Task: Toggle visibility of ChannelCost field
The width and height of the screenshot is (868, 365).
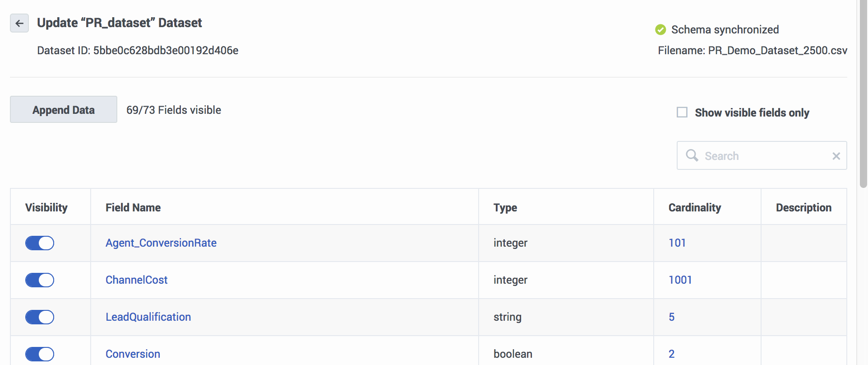Action: pos(40,280)
